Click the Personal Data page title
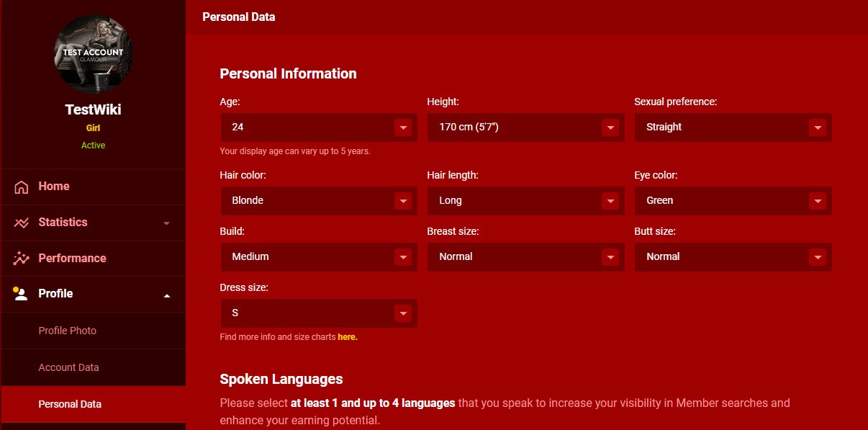The width and height of the screenshot is (868, 430). (x=238, y=17)
